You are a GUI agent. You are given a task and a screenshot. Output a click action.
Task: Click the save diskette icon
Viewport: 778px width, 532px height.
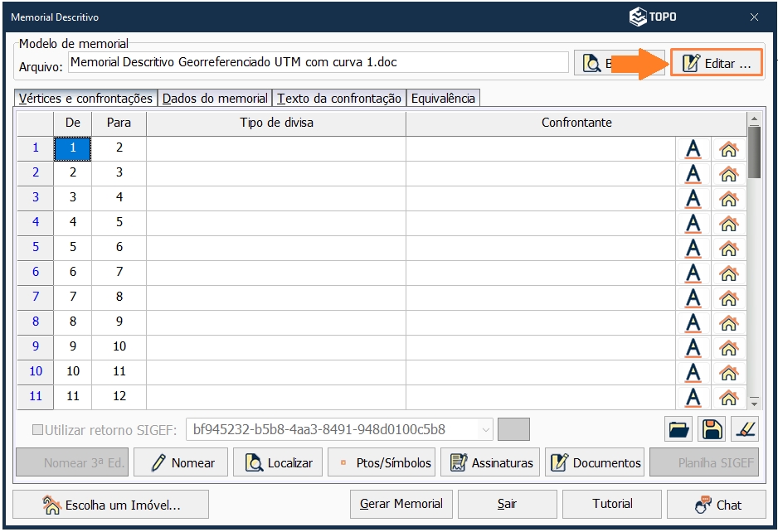click(712, 428)
